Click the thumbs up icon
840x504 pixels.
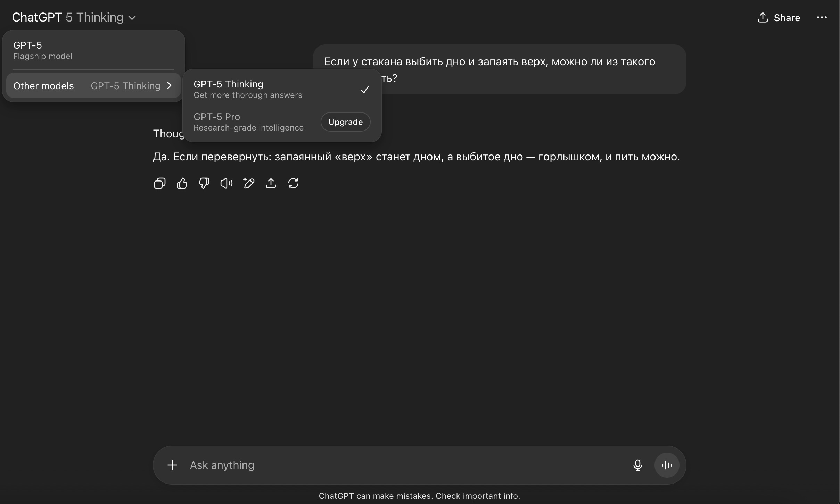pyautogui.click(x=182, y=183)
